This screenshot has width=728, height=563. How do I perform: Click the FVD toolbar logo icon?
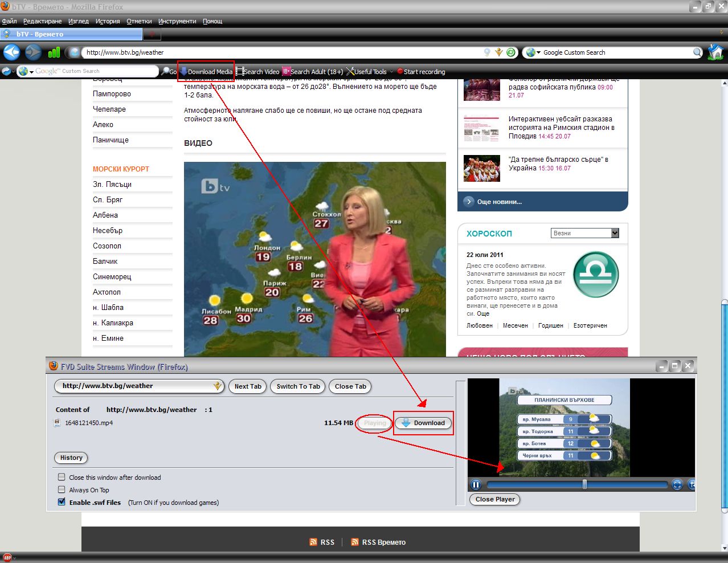click(x=7, y=71)
